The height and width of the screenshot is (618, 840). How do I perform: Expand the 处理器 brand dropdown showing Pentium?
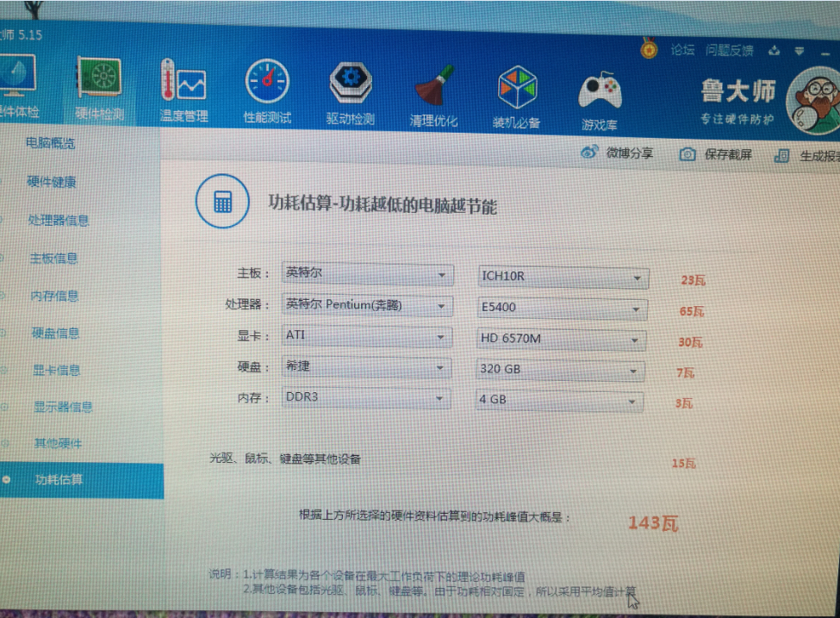[367, 305]
